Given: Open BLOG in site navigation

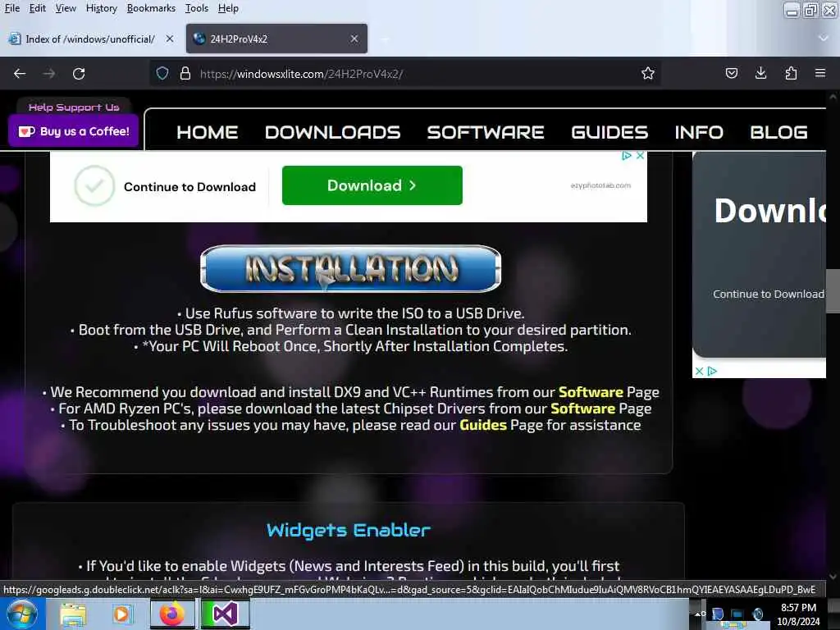Looking at the screenshot, I should [779, 132].
